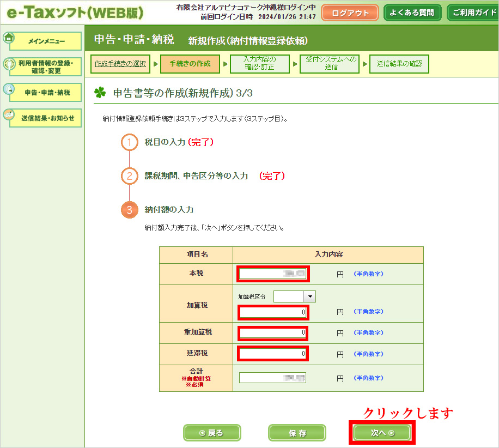Select step circle 2 課税期間、申告区分等の入力
Image resolution: width=499 pixels, height=448 pixels.
(x=129, y=175)
